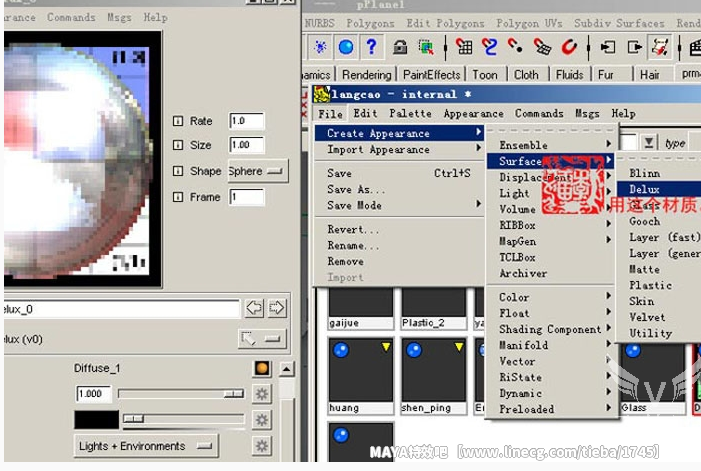Screen dimensions: 701x471
Task: Click the slider beside black color swatch
Action: pos(184,419)
